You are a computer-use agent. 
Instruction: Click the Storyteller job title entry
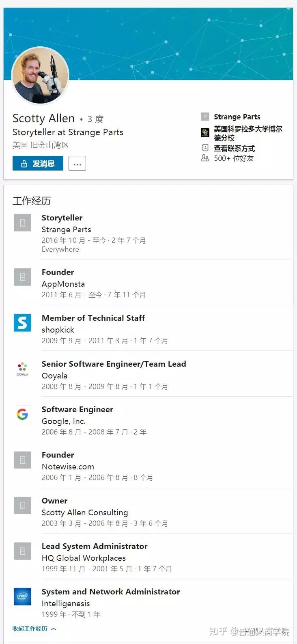pyautogui.click(x=62, y=218)
